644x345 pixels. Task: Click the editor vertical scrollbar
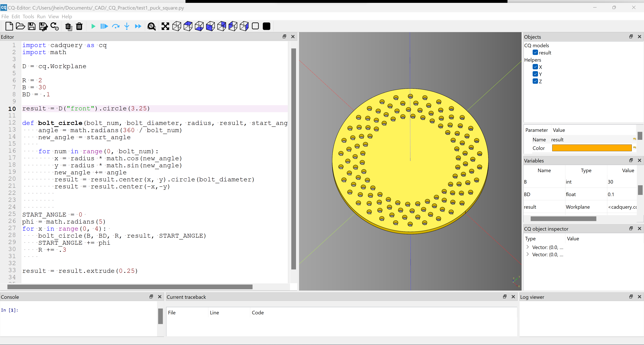294,159
